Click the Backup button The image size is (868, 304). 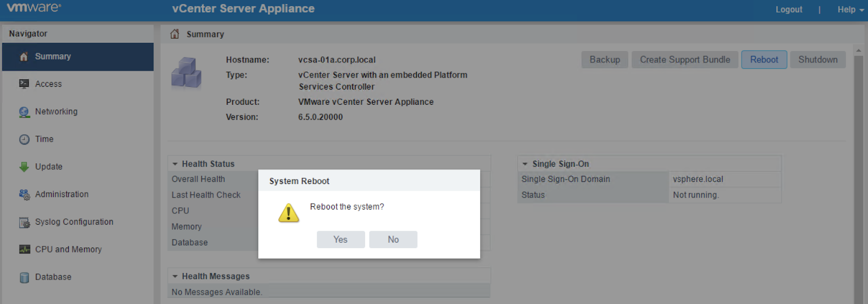(605, 60)
